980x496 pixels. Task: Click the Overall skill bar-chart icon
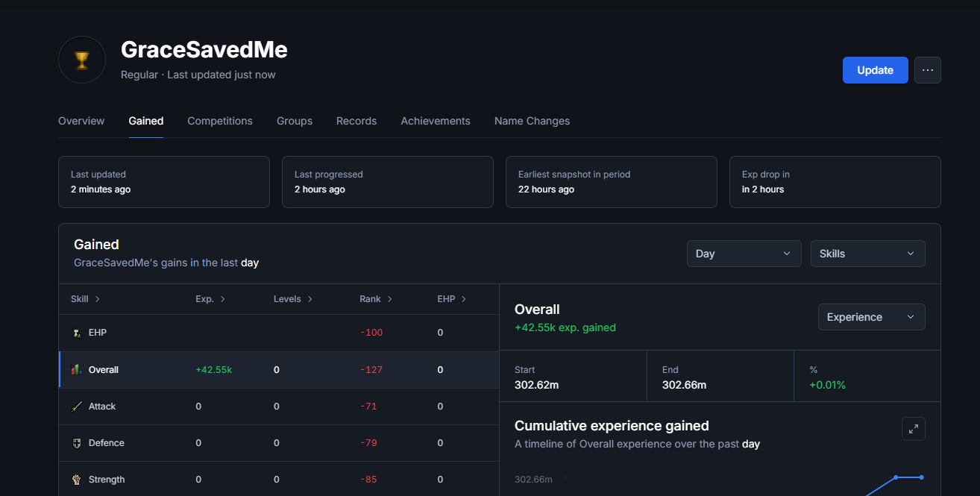pos(76,370)
